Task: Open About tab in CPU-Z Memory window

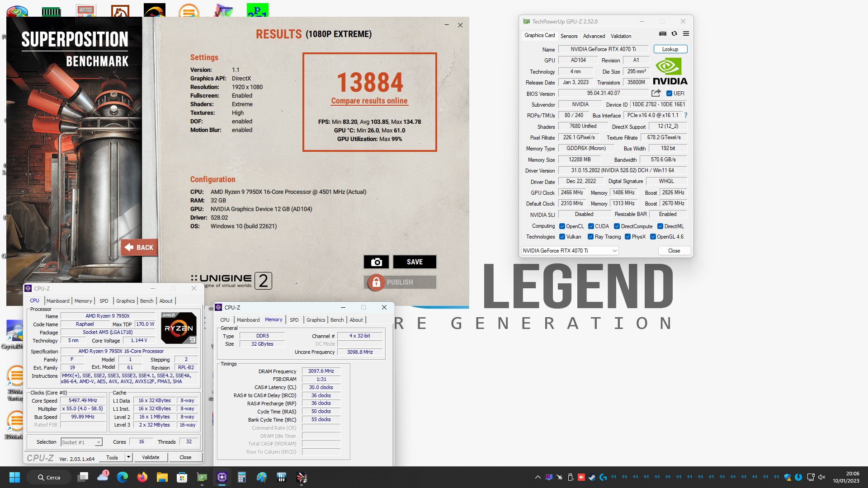Action: click(x=356, y=320)
